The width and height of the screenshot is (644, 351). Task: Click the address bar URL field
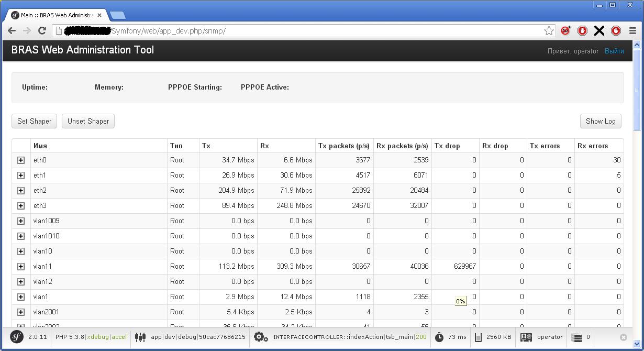click(x=304, y=31)
